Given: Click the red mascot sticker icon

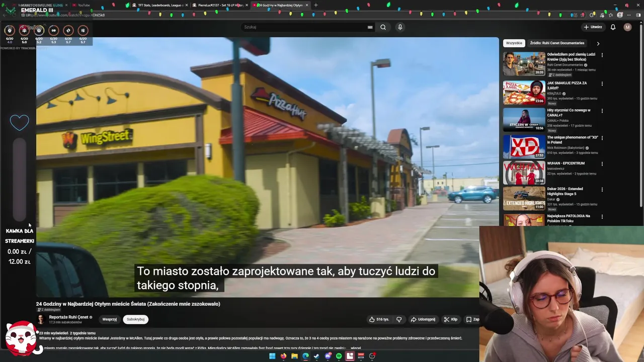Looking at the screenshot, I should point(21,338).
